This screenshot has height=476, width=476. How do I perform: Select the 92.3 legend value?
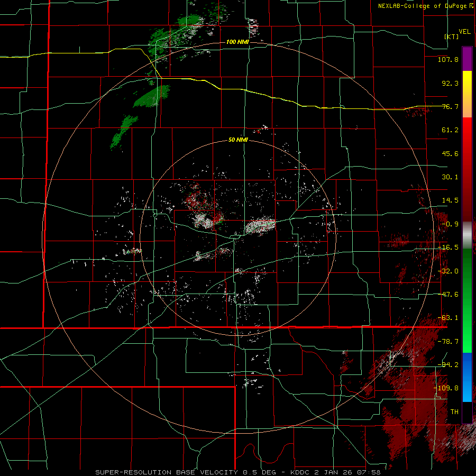coord(450,83)
